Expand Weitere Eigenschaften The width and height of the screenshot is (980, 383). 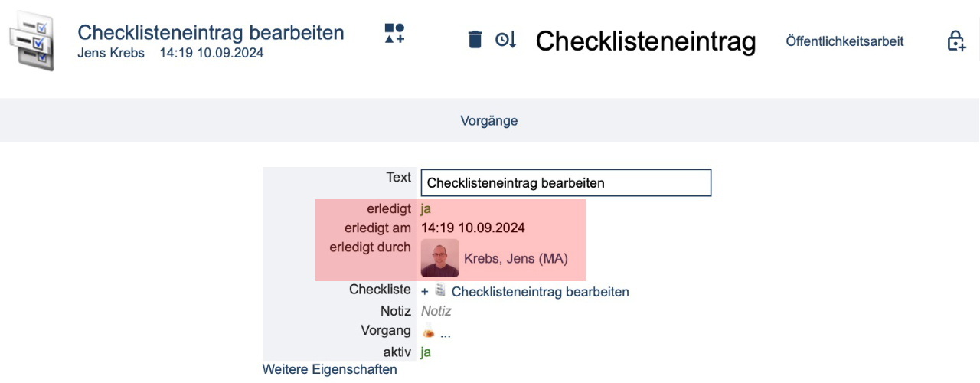click(x=329, y=369)
